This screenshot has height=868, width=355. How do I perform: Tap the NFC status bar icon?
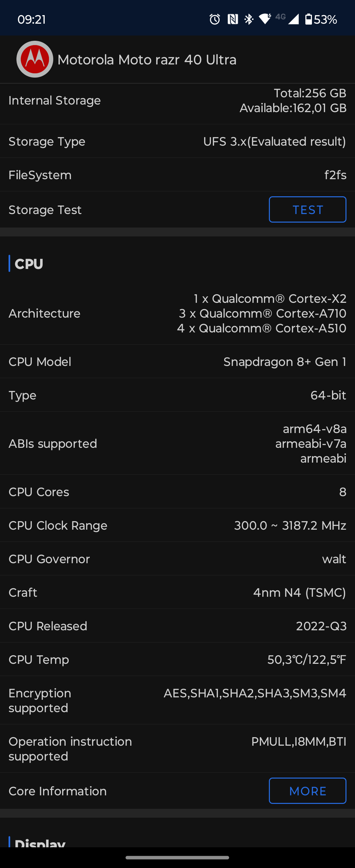pyautogui.click(x=233, y=19)
